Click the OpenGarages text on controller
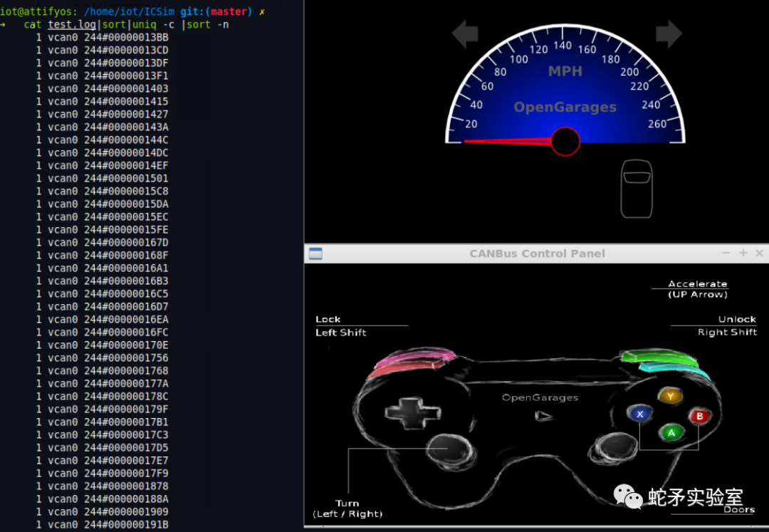This screenshot has width=769, height=532. coord(540,397)
